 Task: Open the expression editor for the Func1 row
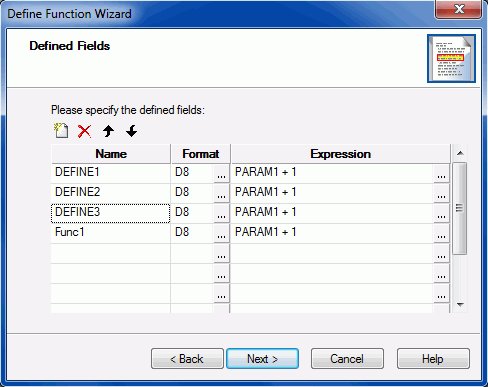pyautogui.click(x=441, y=234)
